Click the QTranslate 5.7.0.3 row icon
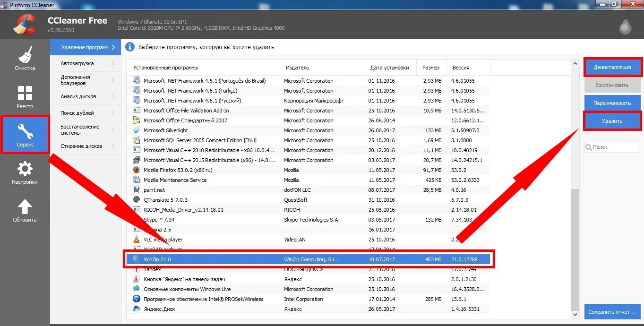 [x=137, y=200]
